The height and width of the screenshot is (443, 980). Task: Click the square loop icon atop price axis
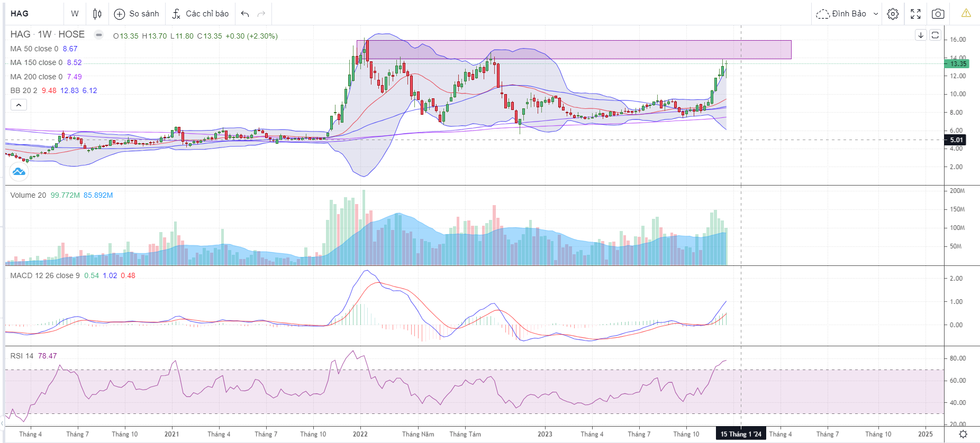click(x=935, y=35)
